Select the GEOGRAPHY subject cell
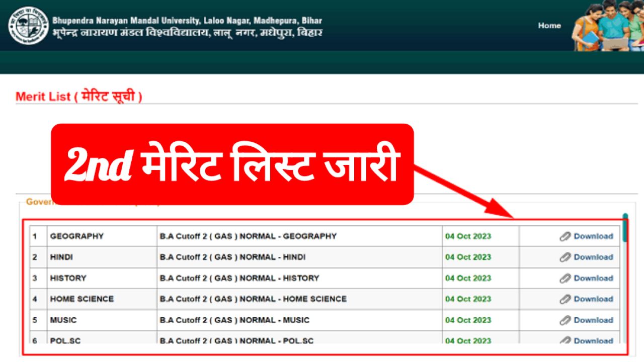Viewport: 644px width, 362px height. coord(102,236)
